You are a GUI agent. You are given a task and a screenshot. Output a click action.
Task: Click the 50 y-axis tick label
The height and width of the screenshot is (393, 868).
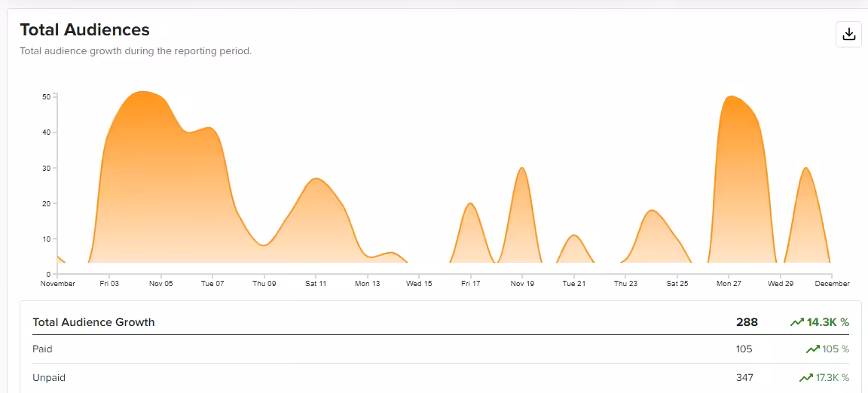click(47, 97)
